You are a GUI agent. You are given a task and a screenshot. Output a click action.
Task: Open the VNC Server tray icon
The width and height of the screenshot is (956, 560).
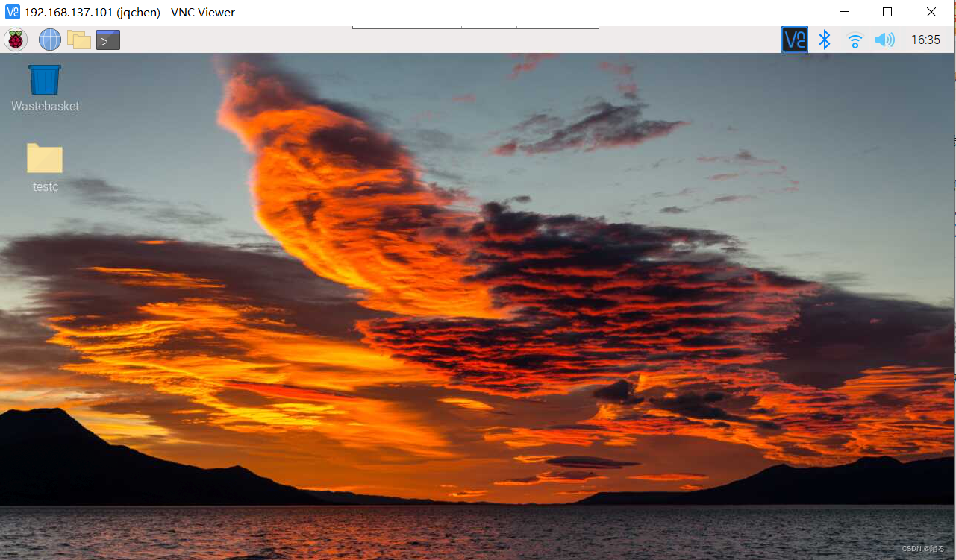tap(795, 40)
